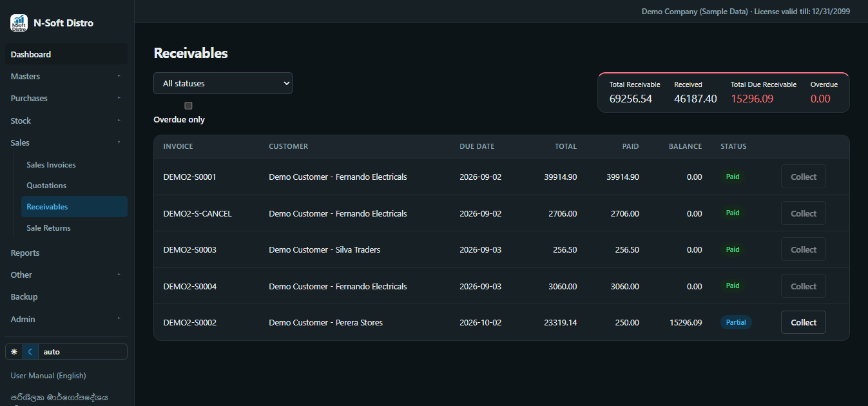Screen dimensions: 868x406
Task: Expand the Other menu
Action: pyautogui.click(x=66, y=275)
